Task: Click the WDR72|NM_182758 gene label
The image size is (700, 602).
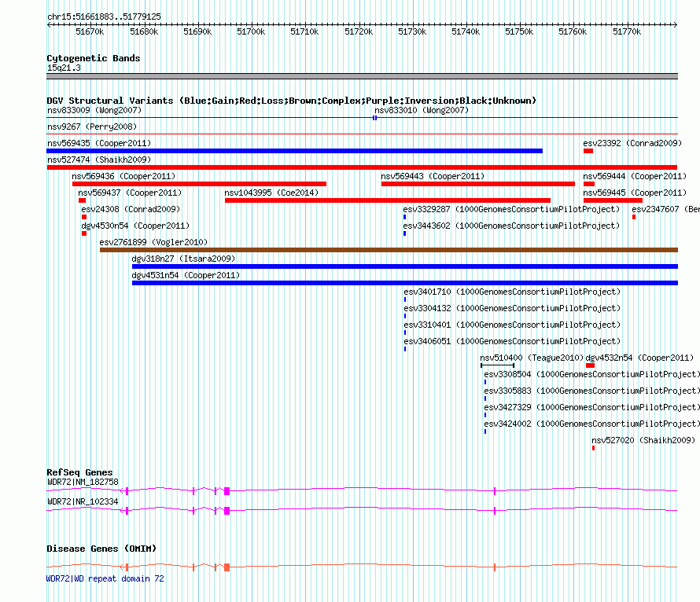Action: (x=83, y=482)
